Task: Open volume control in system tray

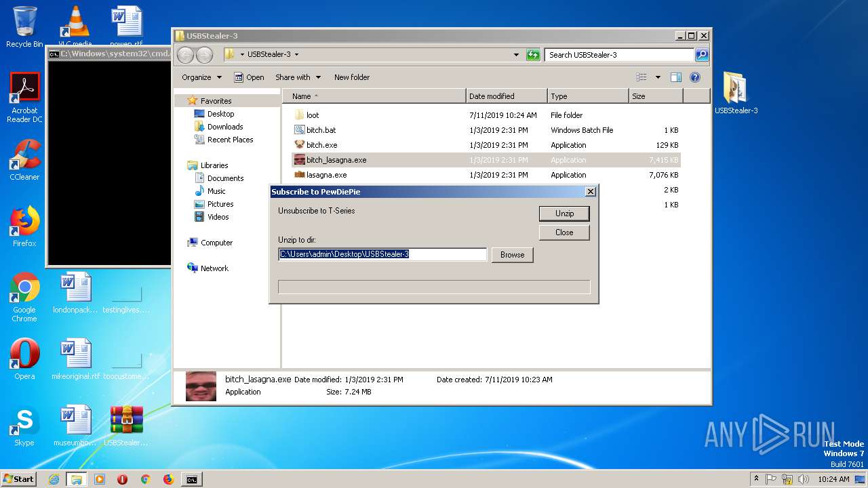Action: click(804, 479)
